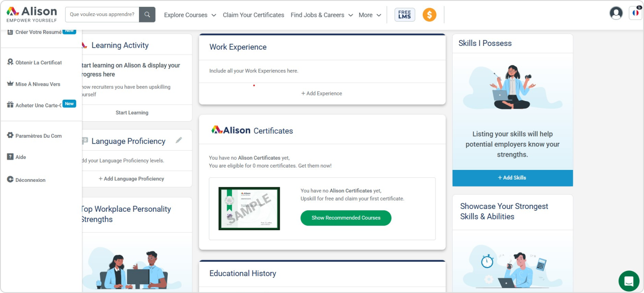Click the search magnifier icon
The image size is (644, 293).
(147, 15)
